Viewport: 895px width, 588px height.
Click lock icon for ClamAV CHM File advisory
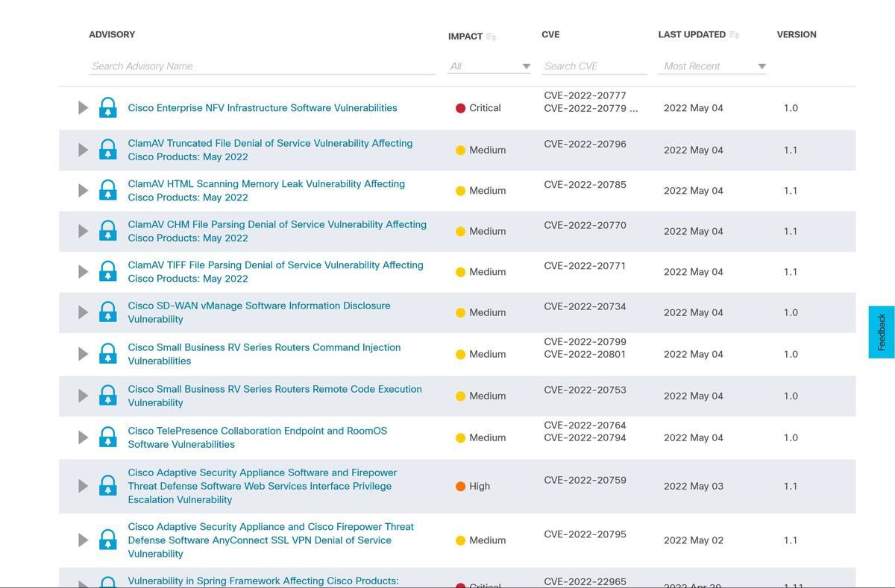pos(108,230)
